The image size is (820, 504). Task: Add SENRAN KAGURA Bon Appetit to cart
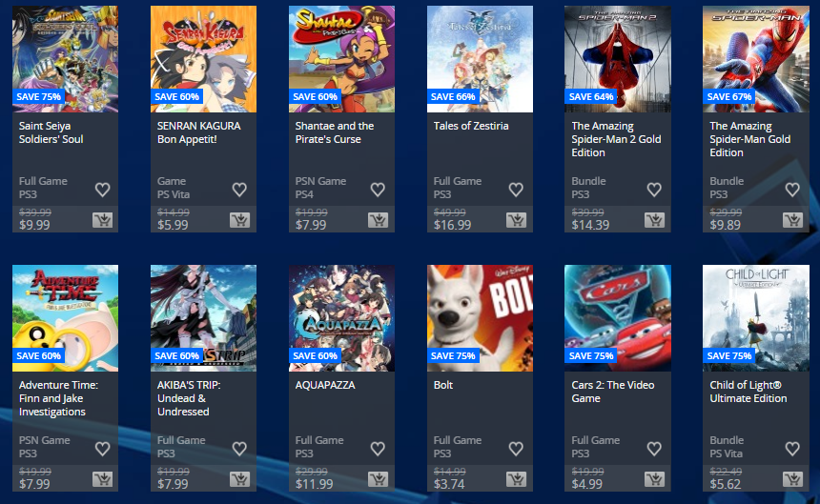(239, 220)
